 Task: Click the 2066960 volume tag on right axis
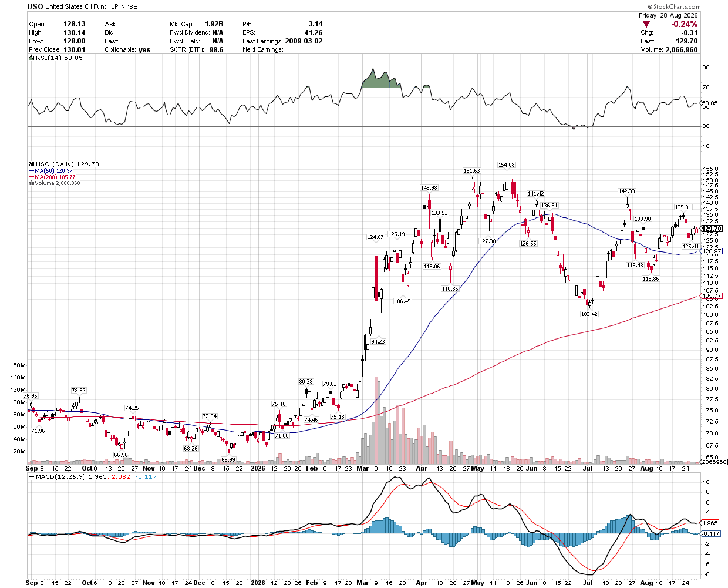(714, 462)
